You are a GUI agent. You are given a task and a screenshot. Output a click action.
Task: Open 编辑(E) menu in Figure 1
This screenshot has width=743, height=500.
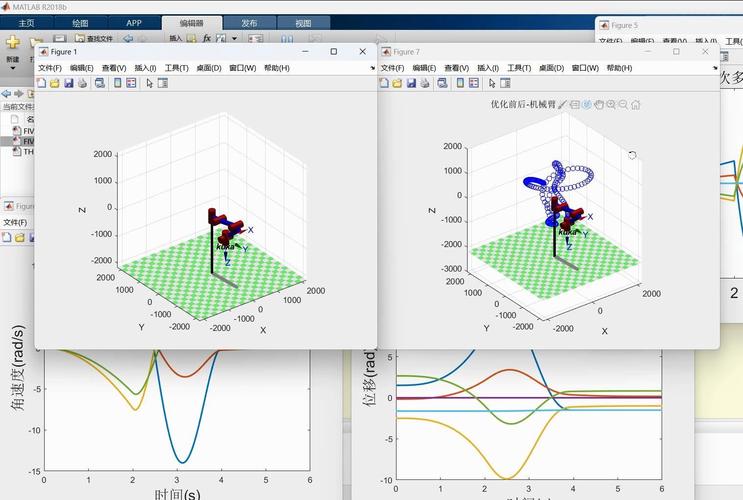click(x=82, y=68)
